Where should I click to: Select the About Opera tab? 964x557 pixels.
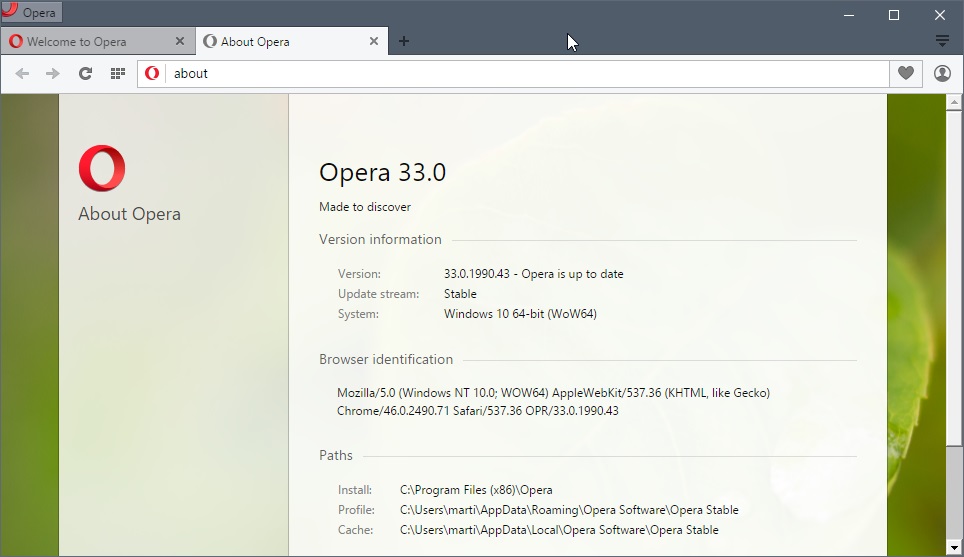point(292,41)
